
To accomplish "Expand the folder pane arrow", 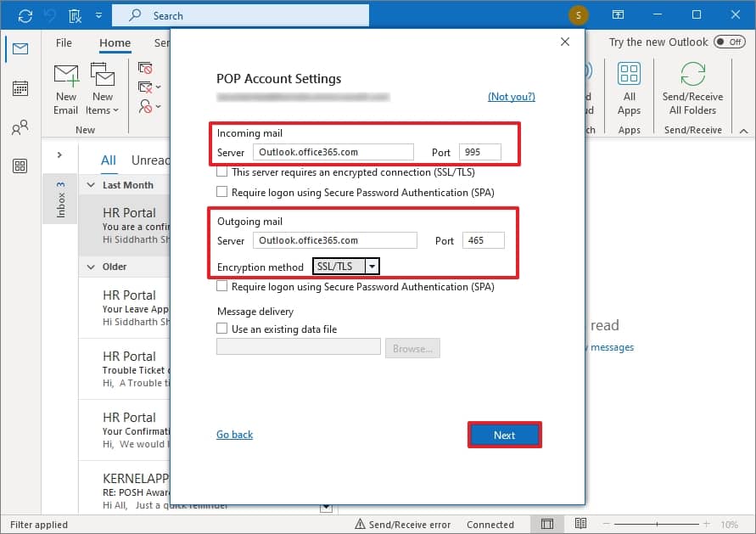I will click(59, 155).
